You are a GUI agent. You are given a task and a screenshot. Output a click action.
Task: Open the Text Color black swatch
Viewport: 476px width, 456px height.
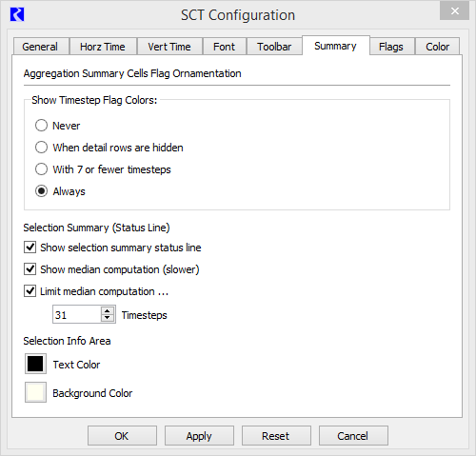click(x=35, y=364)
